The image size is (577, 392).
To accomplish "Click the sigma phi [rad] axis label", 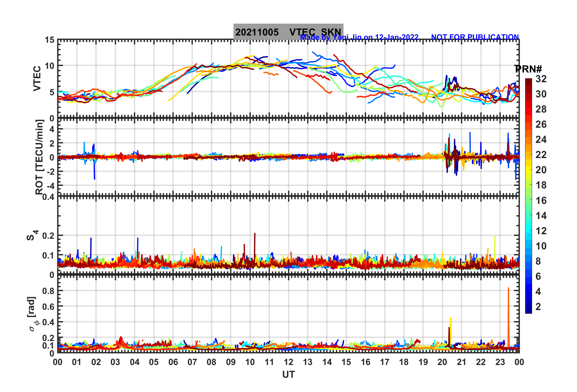I will pyautogui.click(x=32, y=314).
